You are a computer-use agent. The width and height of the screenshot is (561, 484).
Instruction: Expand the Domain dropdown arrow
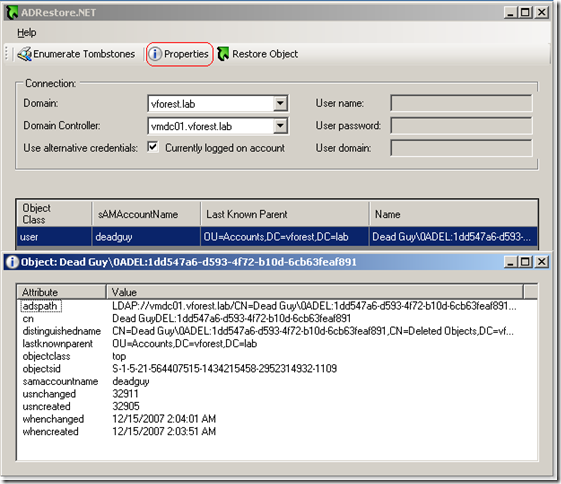click(x=280, y=104)
